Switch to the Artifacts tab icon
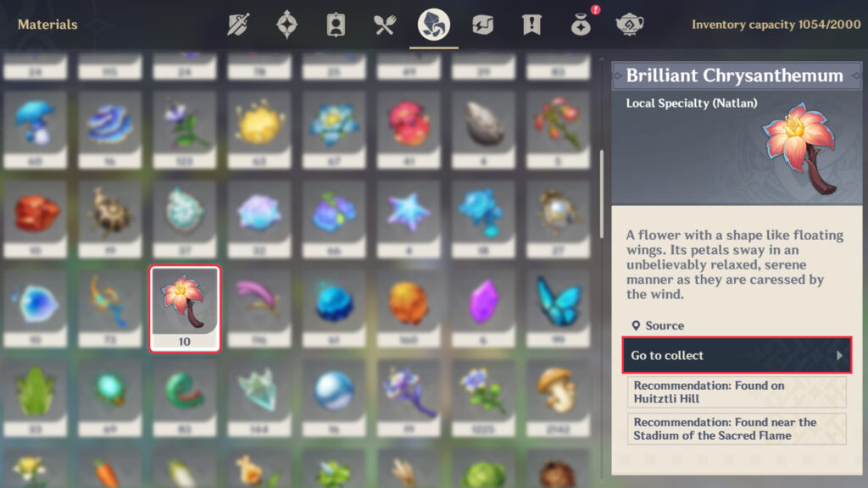Image resolution: width=868 pixels, height=488 pixels. 287,25
